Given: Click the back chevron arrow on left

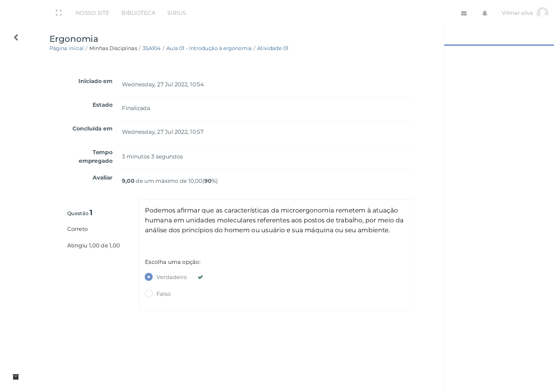Looking at the screenshot, I should 16,38.
